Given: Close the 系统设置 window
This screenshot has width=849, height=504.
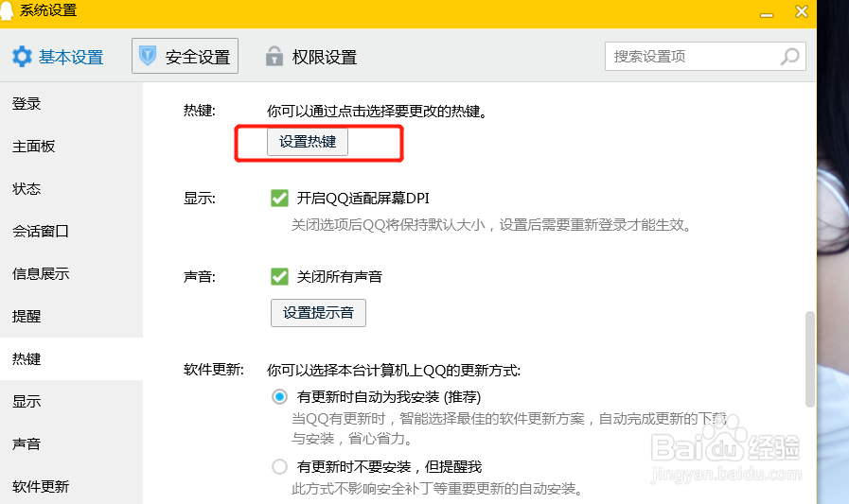Looking at the screenshot, I should click(x=802, y=11).
